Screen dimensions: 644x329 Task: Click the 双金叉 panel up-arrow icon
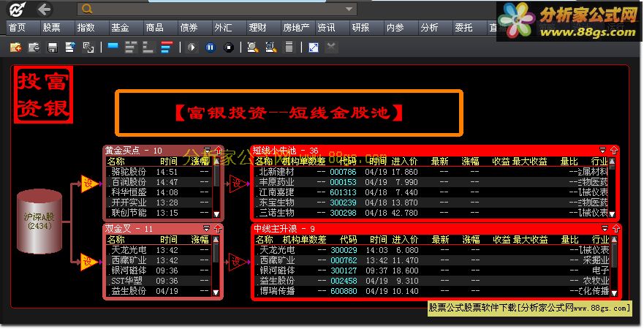coord(217,229)
